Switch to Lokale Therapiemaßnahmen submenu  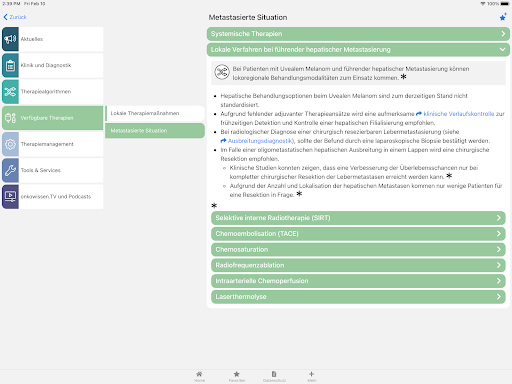tap(155, 113)
